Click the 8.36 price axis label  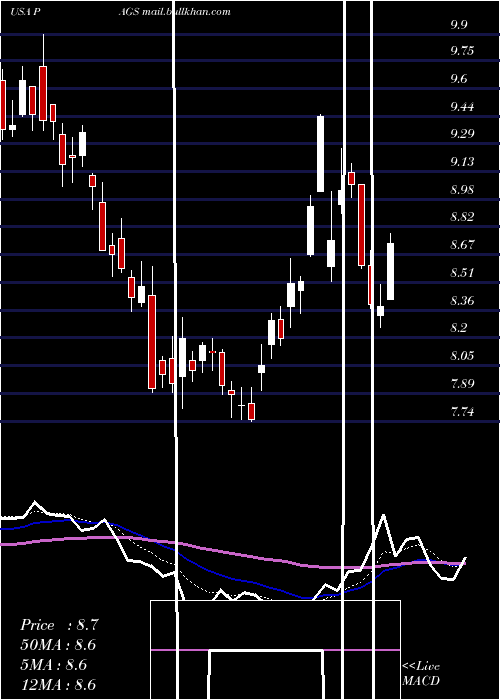462,300
